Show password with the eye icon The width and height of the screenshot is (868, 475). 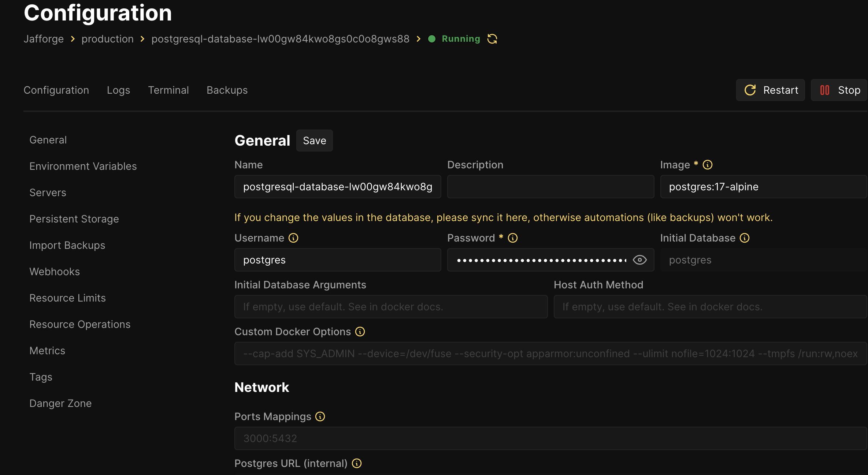click(x=640, y=260)
